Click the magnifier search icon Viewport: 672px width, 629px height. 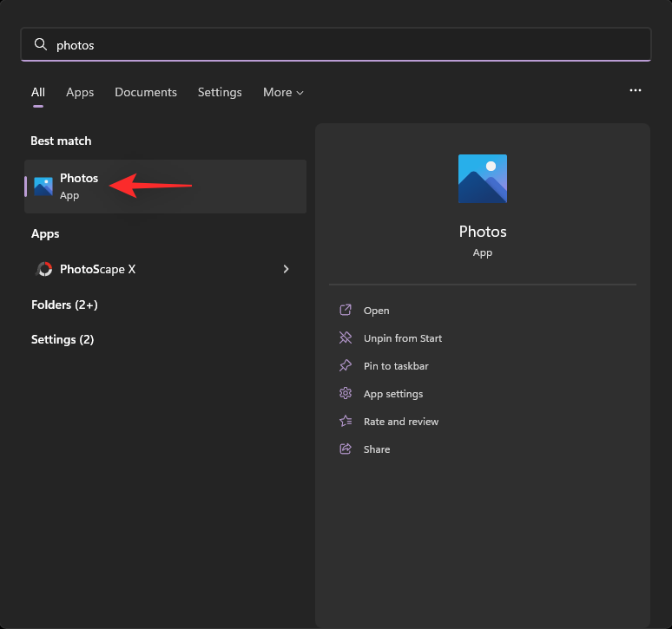click(40, 44)
